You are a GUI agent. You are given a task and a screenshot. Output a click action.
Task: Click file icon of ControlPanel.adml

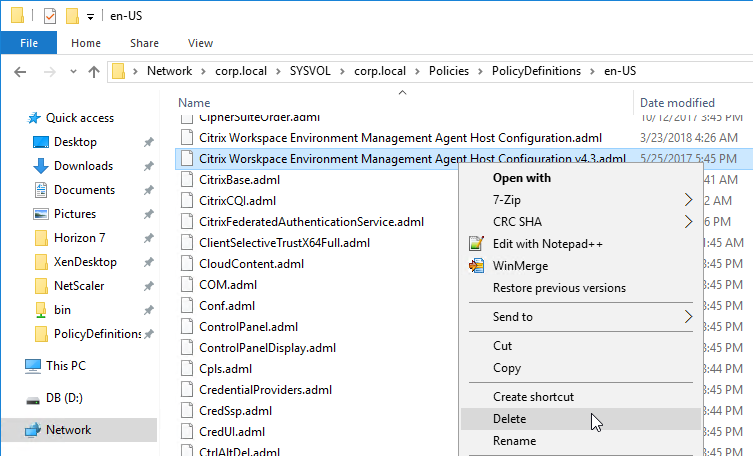click(187, 326)
